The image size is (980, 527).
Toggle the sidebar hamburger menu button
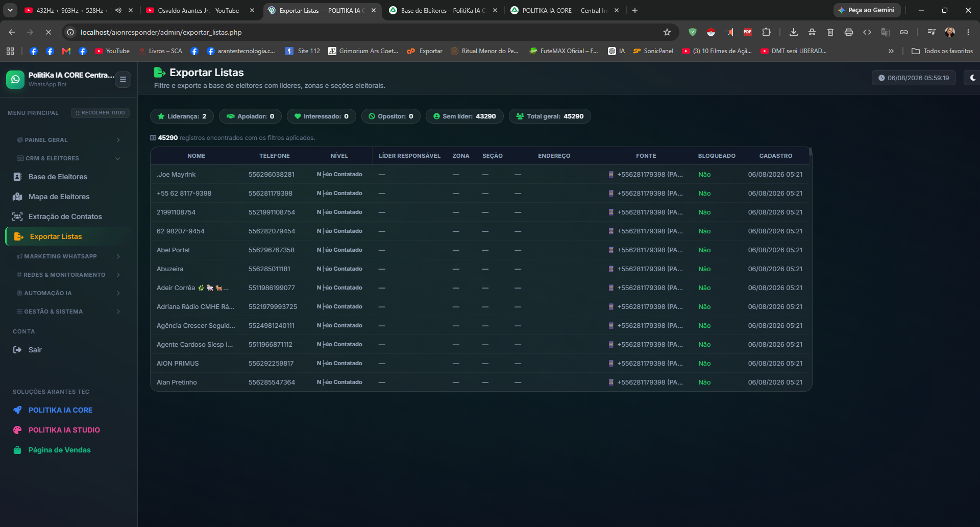123,79
